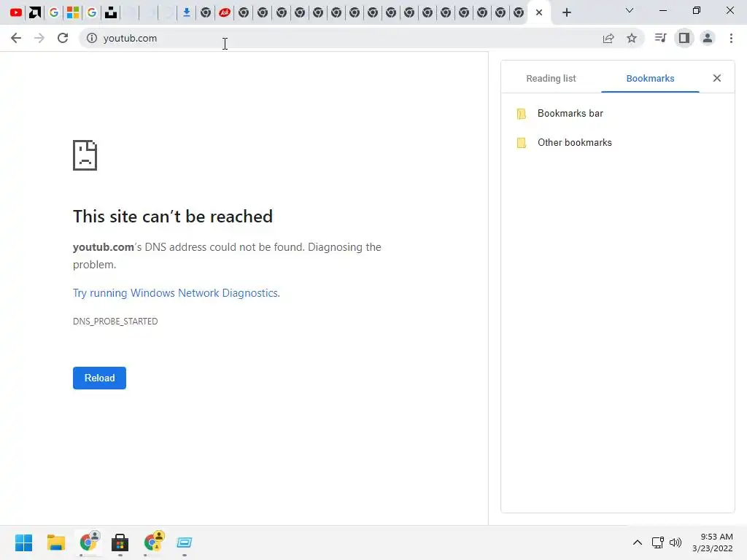Viewport: 747px width, 560px height.
Task: Open clock showing 9:53 AM
Action: pos(713,542)
